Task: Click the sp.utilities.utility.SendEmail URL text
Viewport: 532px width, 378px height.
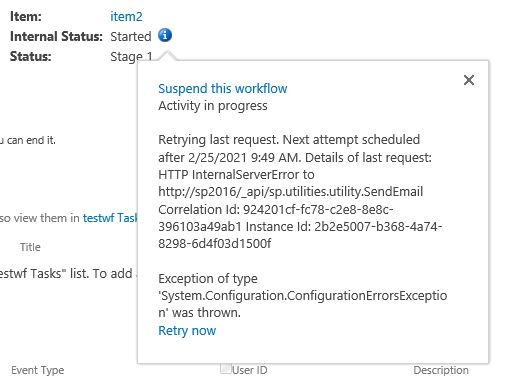Action: pos(290,192)
